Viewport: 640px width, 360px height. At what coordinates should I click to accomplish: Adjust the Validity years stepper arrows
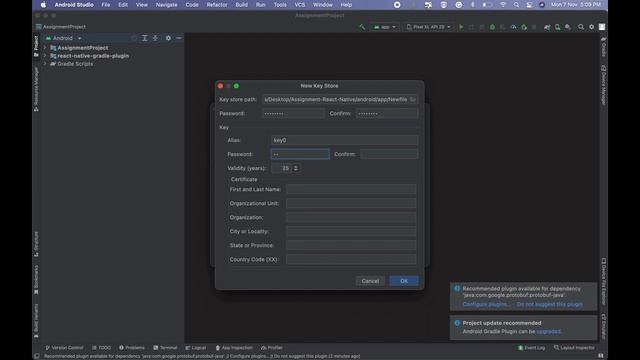pyautogui.click(x=296, y=168)
